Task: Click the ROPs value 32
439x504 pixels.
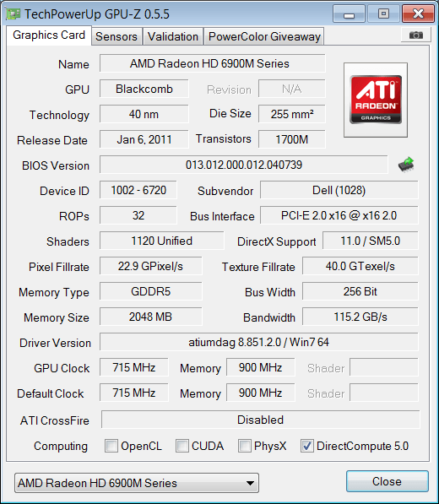Action: (x=138, y=215)
